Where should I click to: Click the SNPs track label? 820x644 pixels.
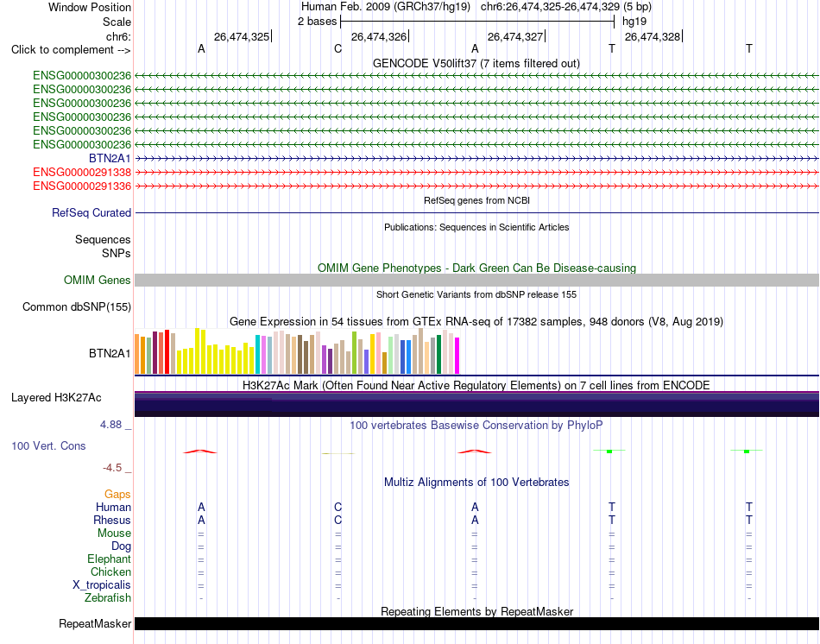pos(117,253)
